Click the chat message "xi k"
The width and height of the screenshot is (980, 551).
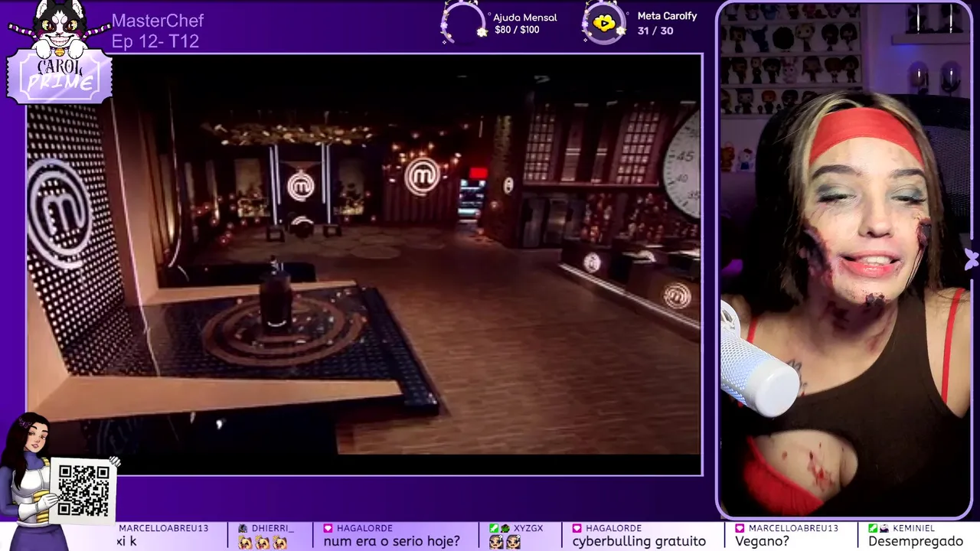point(126,541)
